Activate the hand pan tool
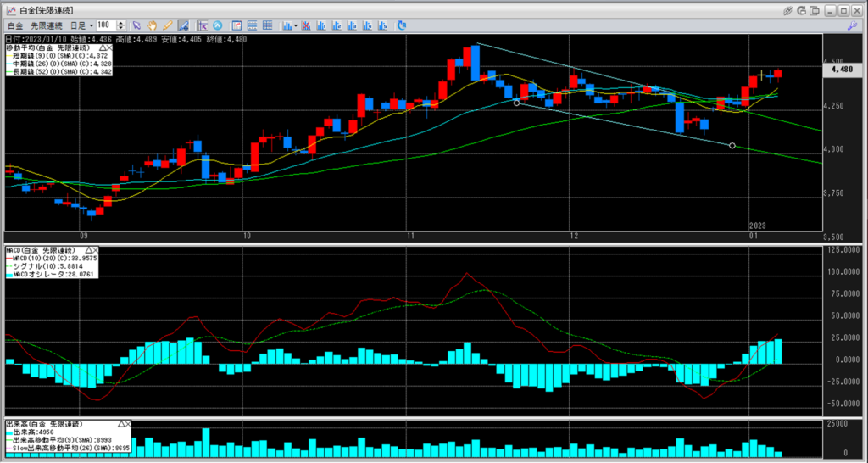This screenshot has height=463, width=868. [152, 25]
